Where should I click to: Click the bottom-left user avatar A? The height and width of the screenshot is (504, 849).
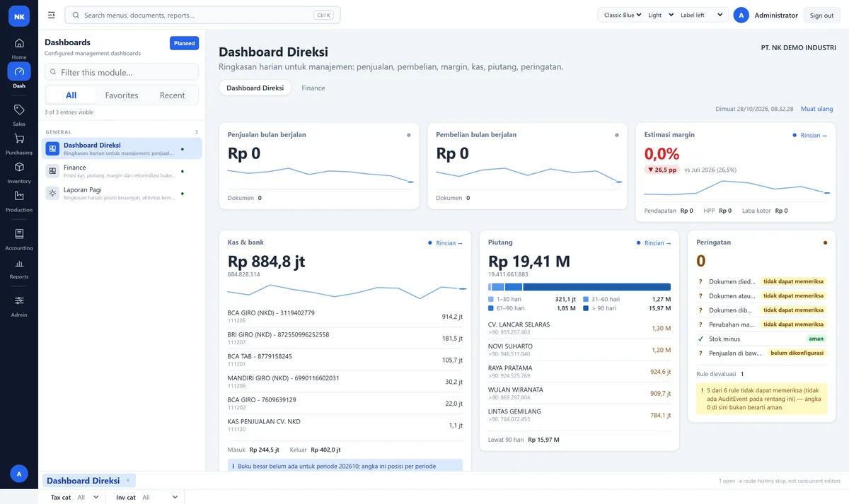pyautogui.click(x=19, y=474)
